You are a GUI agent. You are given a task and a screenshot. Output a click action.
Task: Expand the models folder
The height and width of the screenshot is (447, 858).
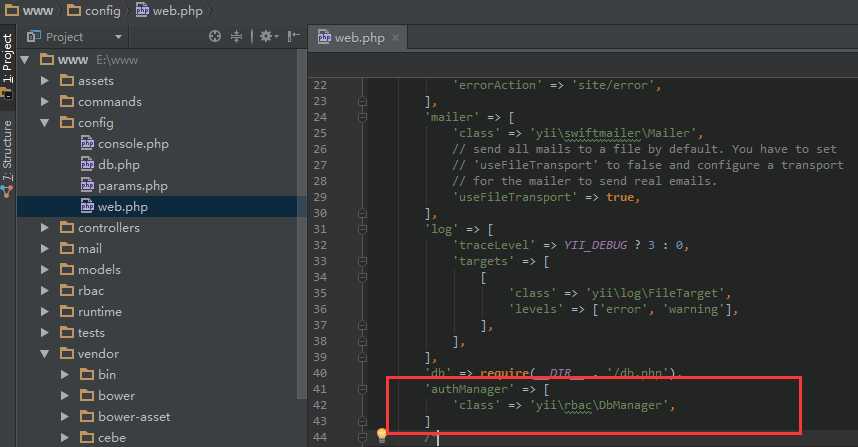coord(45,270)
